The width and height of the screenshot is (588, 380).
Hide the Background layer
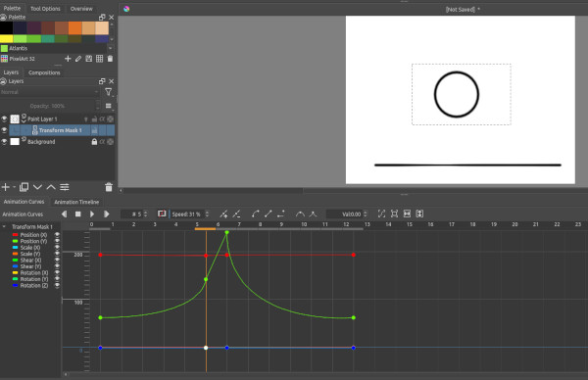[4, 142]
